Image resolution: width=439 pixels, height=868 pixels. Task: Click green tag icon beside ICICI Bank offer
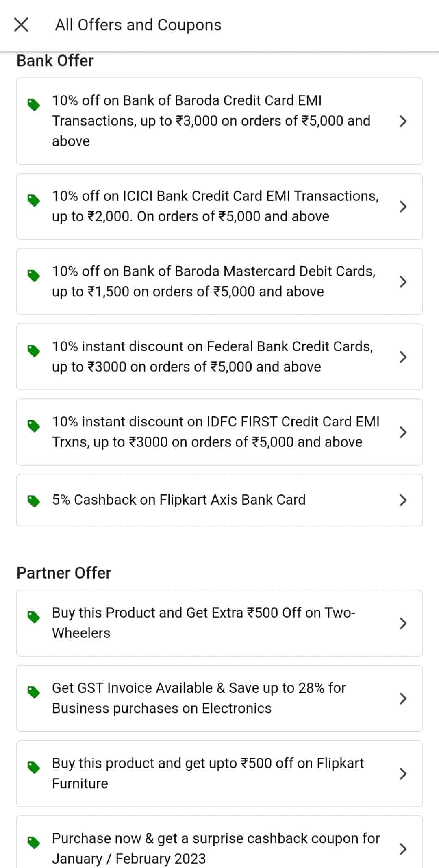click(34, 200)
